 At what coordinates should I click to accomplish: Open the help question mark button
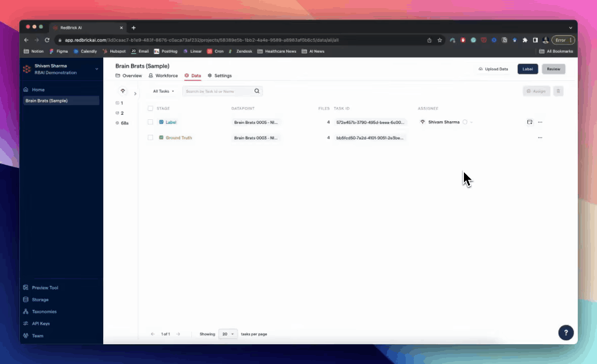(x=566, y=333)
